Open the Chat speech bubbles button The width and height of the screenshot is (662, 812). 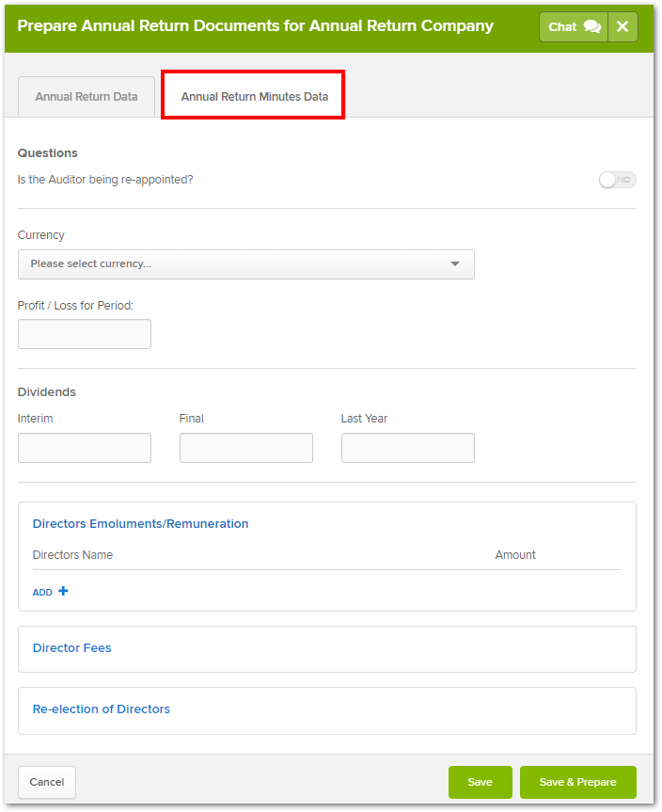[x=574, y=27]
